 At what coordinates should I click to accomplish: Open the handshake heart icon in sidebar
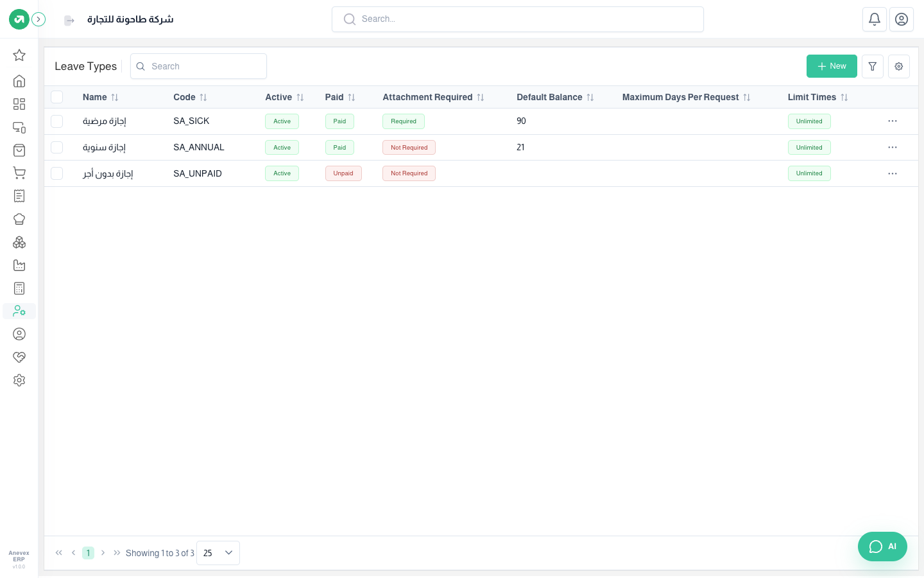pos(19,357)
